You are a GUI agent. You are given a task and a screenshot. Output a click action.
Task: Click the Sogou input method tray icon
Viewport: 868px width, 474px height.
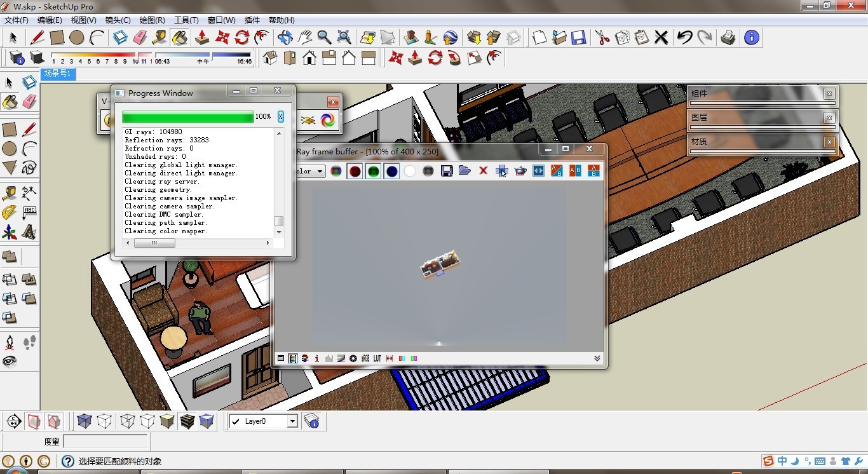[768, 461]
